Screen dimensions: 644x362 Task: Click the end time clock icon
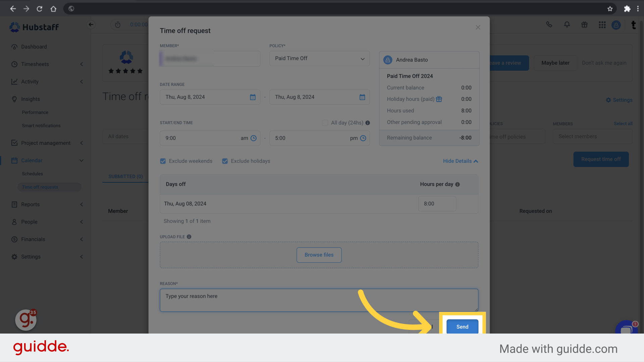363,138
